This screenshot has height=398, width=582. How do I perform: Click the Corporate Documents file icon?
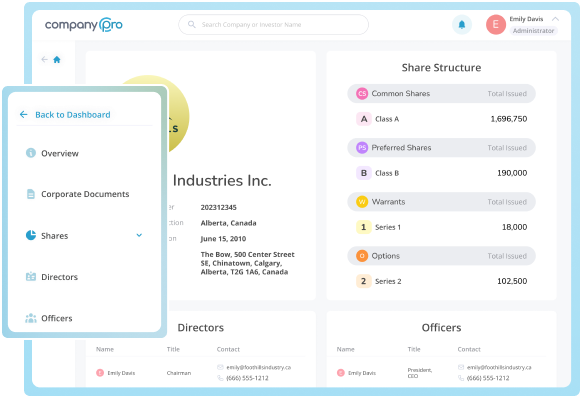click(x=31, y=194)
